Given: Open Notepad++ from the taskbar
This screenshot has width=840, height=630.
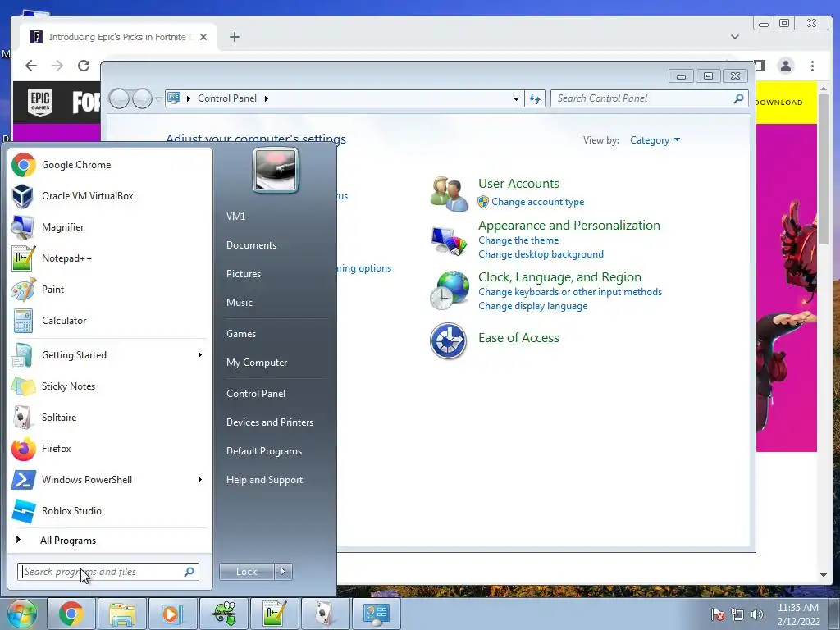Looking at the screenshot, I should point(275,614).
